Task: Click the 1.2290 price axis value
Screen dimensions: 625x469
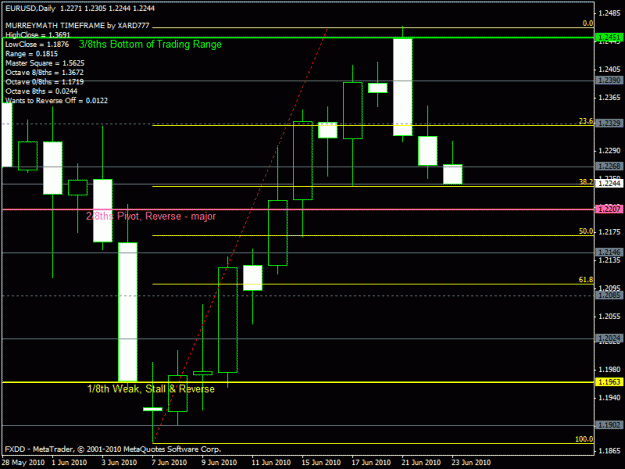Action: point(610,151)
